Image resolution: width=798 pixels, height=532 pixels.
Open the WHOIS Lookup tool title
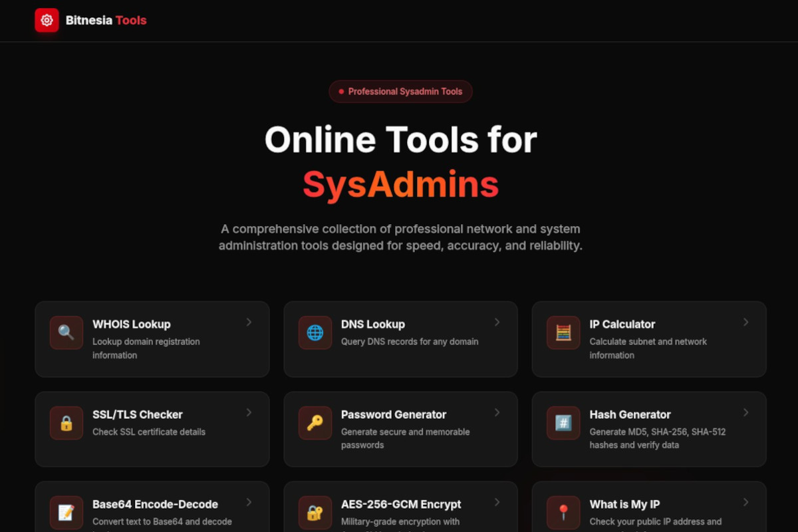pyautogui.click(x=132, y=325)
